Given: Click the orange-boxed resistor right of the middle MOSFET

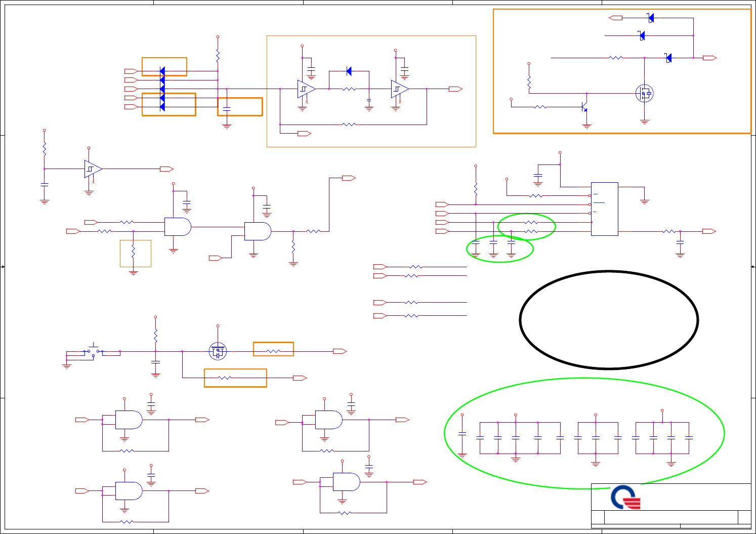Looking at the screenshot, I should (x=273, y=349).
